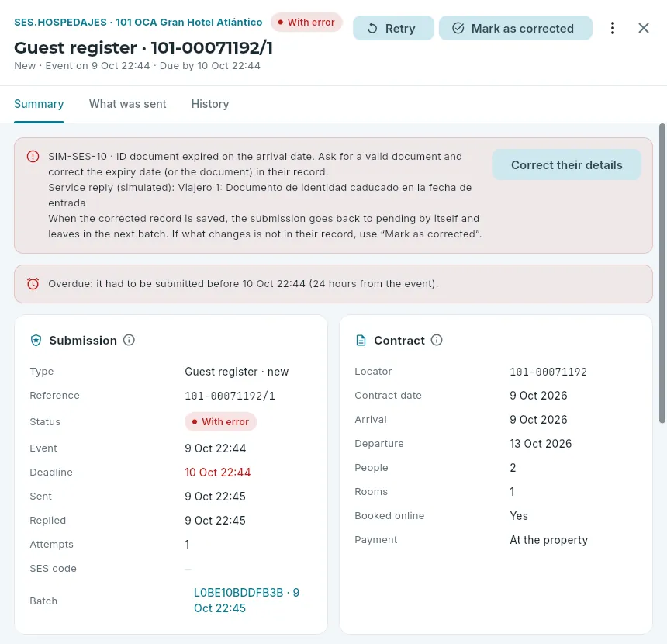
Task: Open batch link L0BE10BDDFB3B
Action: click(x=247, y=600)
